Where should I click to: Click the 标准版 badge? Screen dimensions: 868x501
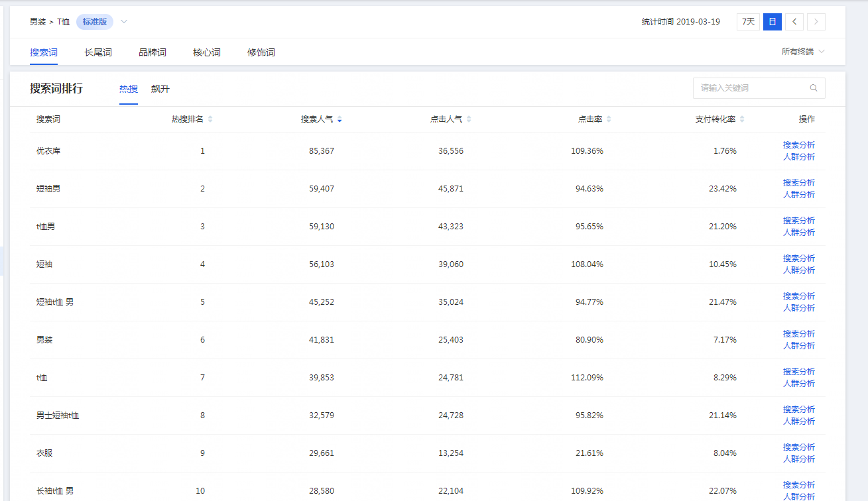95,22
